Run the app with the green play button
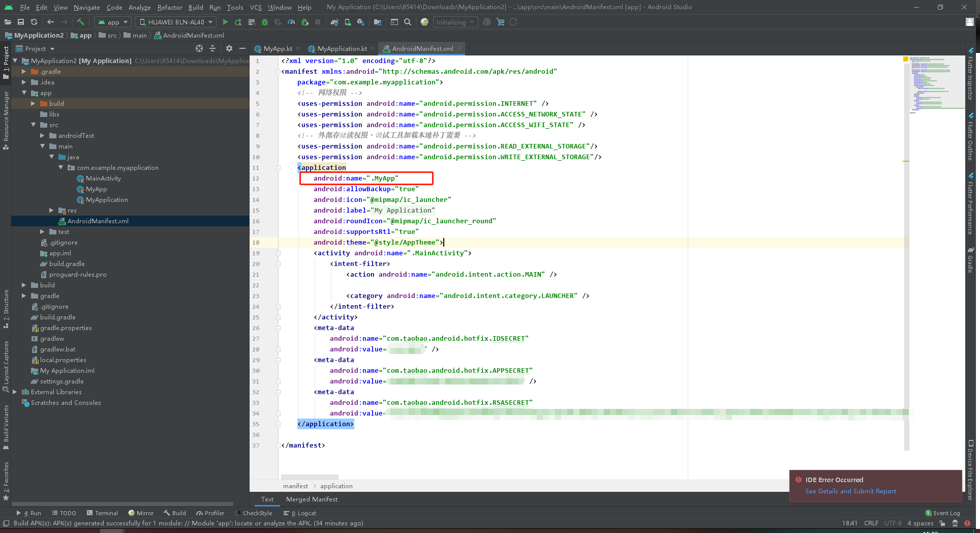This screenshot has width=980, height=533. [x=225, y=22]
